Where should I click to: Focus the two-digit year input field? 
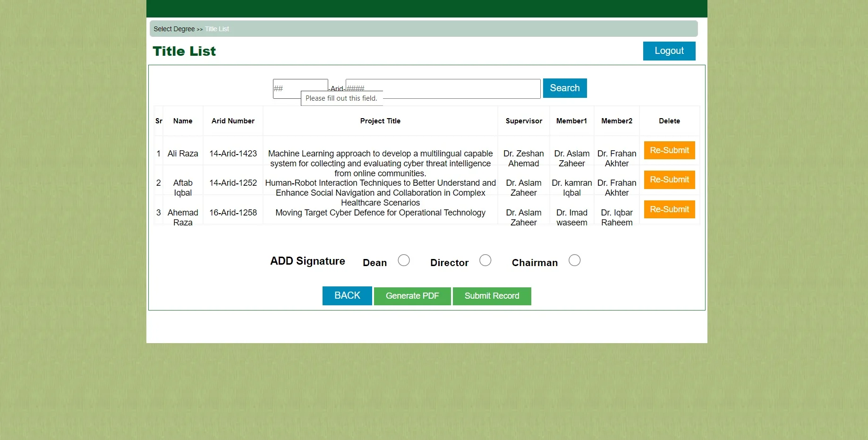(x=300, y=86)
